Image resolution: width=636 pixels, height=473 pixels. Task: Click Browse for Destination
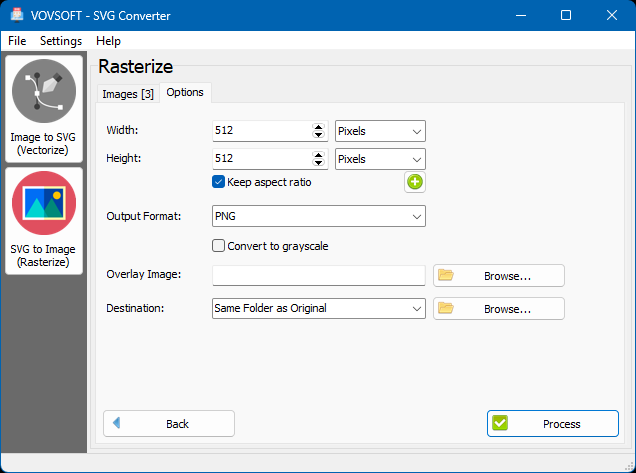pos(499,309)
